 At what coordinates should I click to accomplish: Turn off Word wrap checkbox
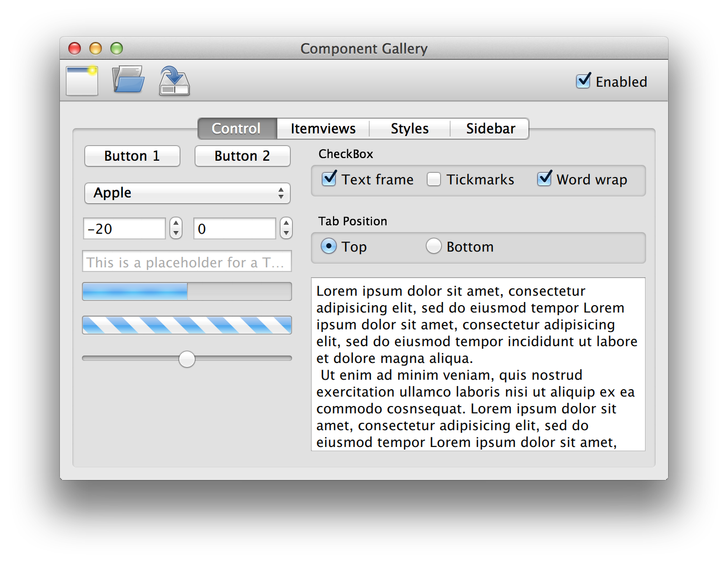click(545, 179)
